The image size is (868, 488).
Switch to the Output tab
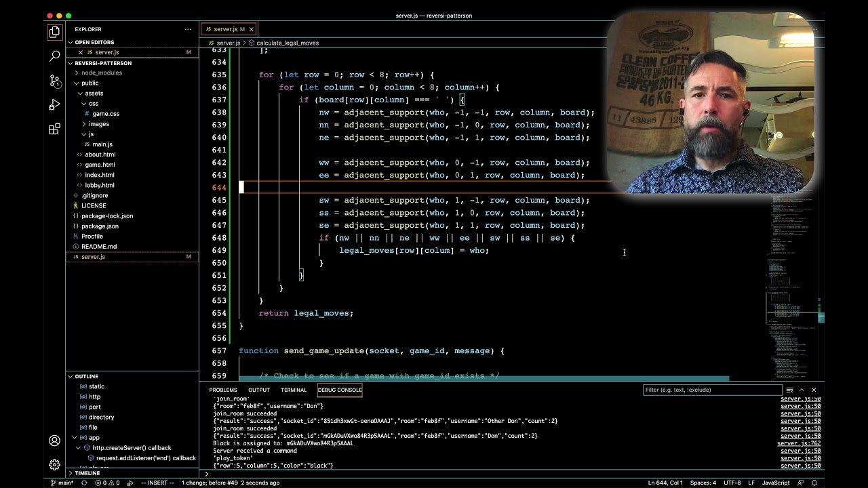[259, 390]
